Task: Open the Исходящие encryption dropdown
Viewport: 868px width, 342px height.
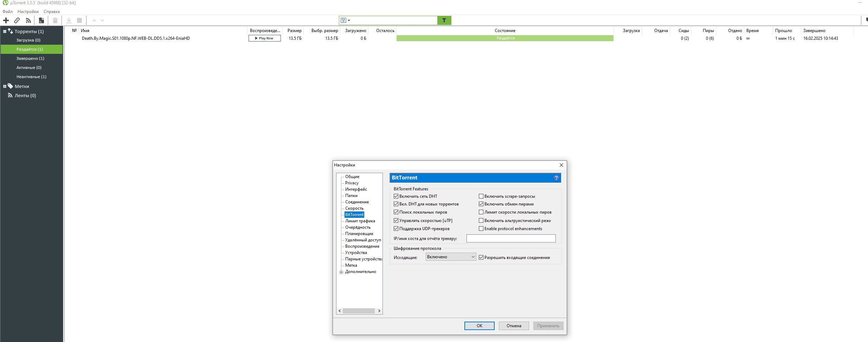Action: click(x=451, y=257)
